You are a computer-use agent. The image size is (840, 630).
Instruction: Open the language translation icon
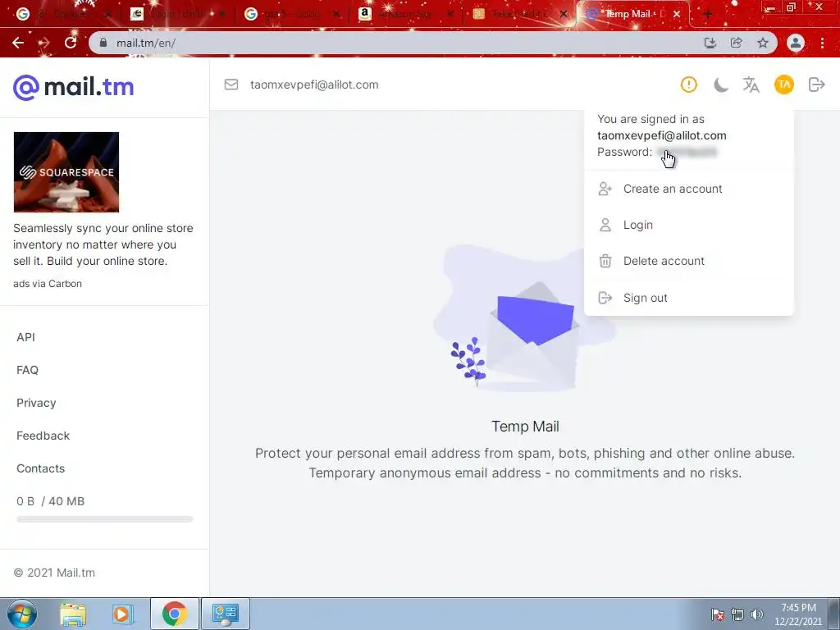click(x=751, y=84)
